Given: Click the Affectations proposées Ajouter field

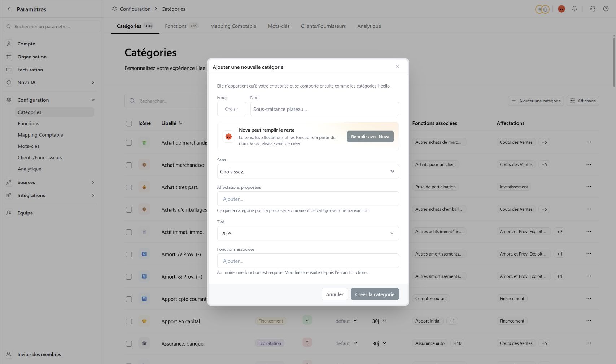Looking at the screenshot, I should (x=308, y=199).
